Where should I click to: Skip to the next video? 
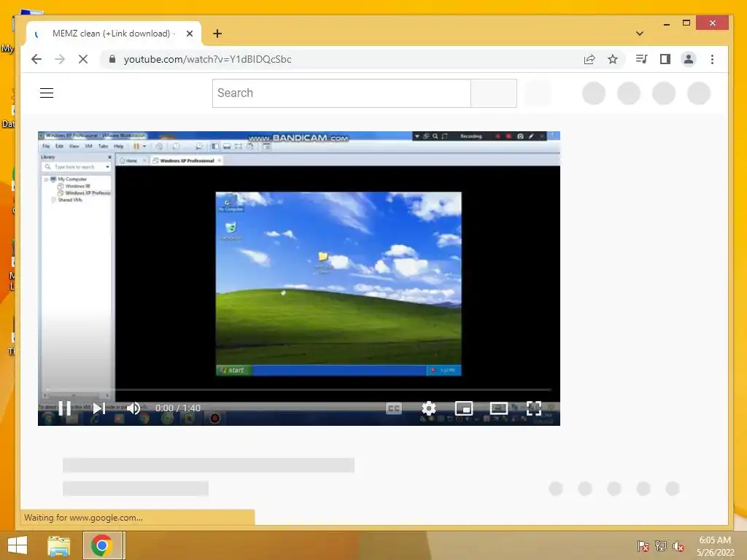pos(99,408)
